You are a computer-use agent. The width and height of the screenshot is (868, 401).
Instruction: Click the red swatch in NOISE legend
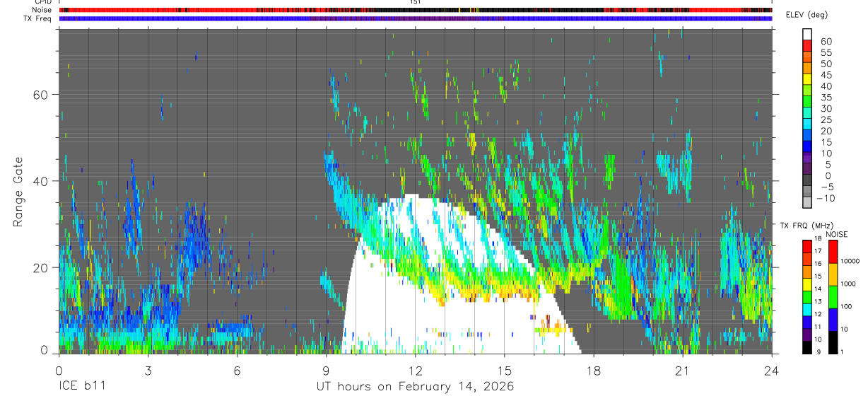tap(833, 252)
